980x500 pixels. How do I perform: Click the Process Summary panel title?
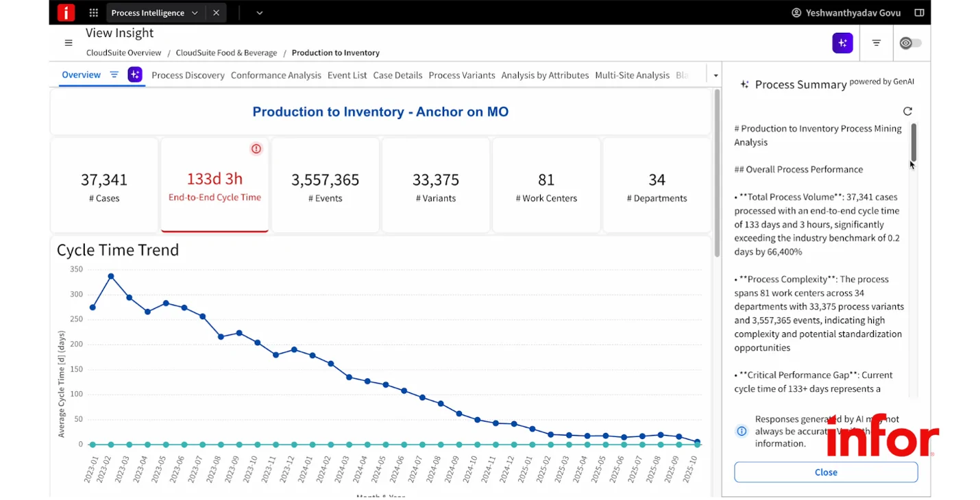(x=800, y=84)
